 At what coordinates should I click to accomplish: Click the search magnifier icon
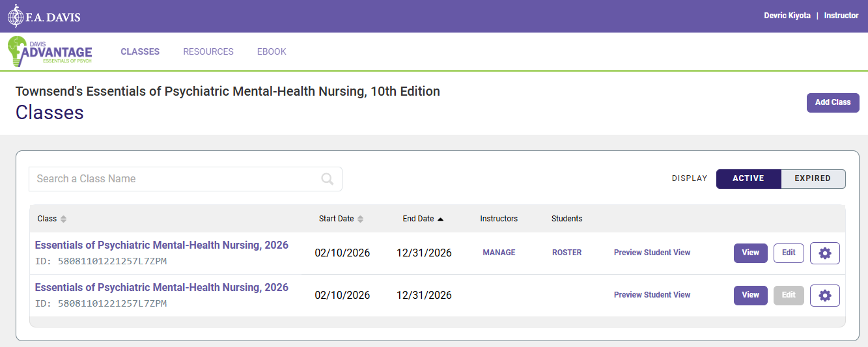pyautogui.click(x=328, y=179)
